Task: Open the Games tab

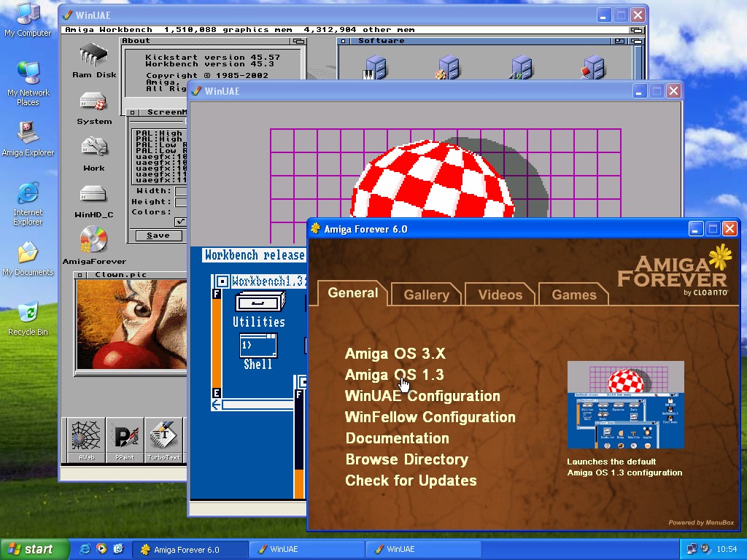Action: pyautogui.click(x=574, y=295)
